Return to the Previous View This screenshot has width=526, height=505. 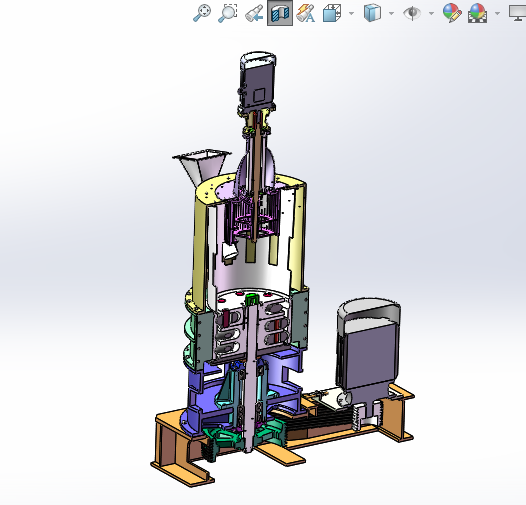point(254,13)
